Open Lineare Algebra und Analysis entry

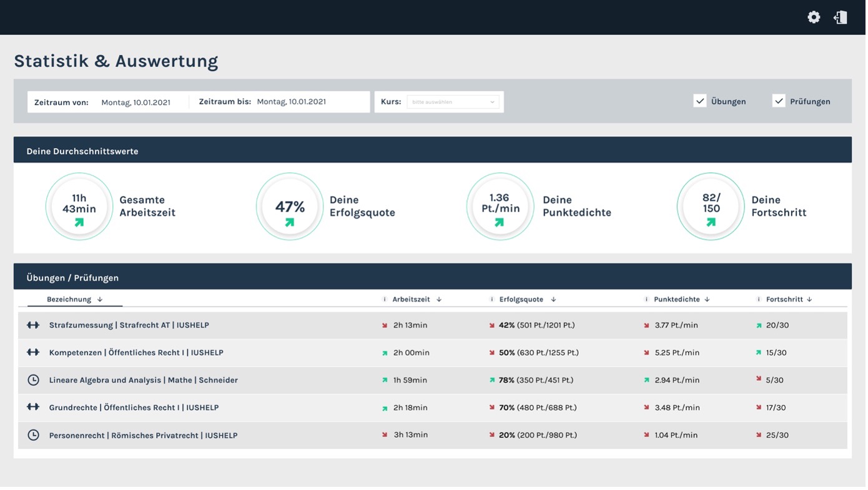(x=144, y=380)
